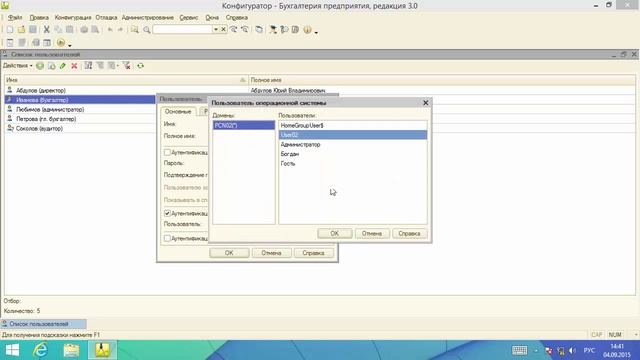640x360 pixels.
Task: Click Отмена in the OS user dialog
Action: 371,233
